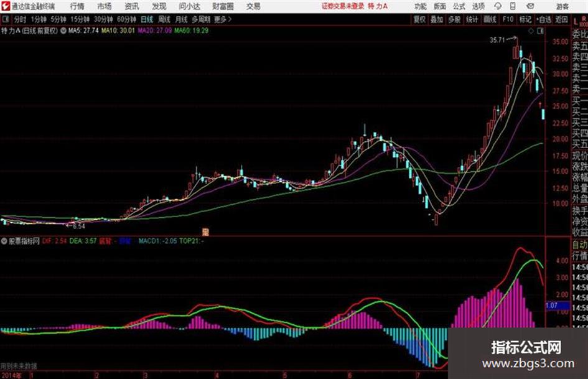The image size is (588, 379).
Task: Click the 叠加 overlay button
Action: tap(437, 19)
